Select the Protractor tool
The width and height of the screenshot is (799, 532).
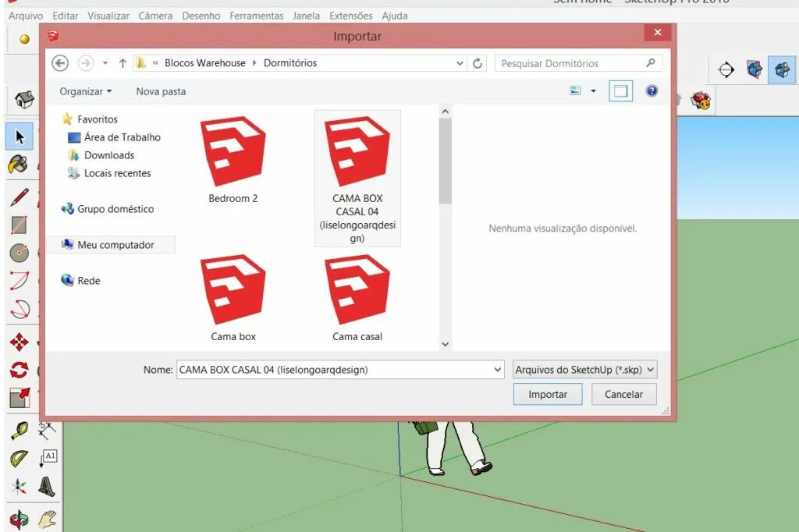[19, 459]
